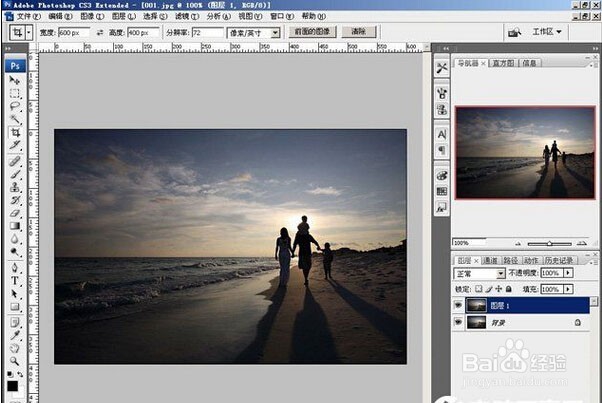602x403 pixels.
Task: Select the Clone Stamp tool
Action: point(15,187)
